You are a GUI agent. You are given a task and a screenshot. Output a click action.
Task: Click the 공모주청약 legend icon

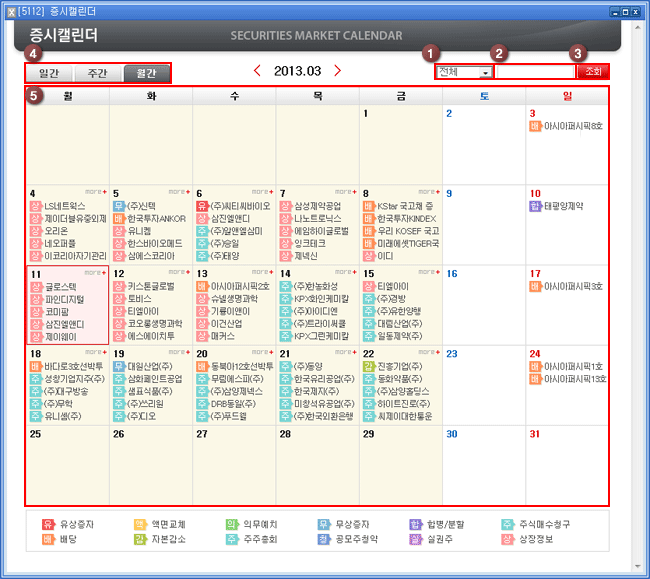click(324, 540)
